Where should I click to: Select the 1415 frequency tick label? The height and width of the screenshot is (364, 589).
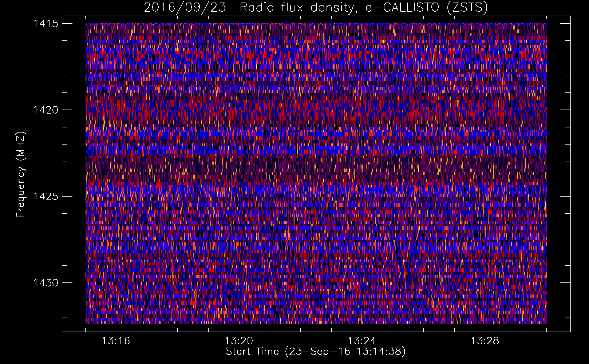[x=46, y=24]
